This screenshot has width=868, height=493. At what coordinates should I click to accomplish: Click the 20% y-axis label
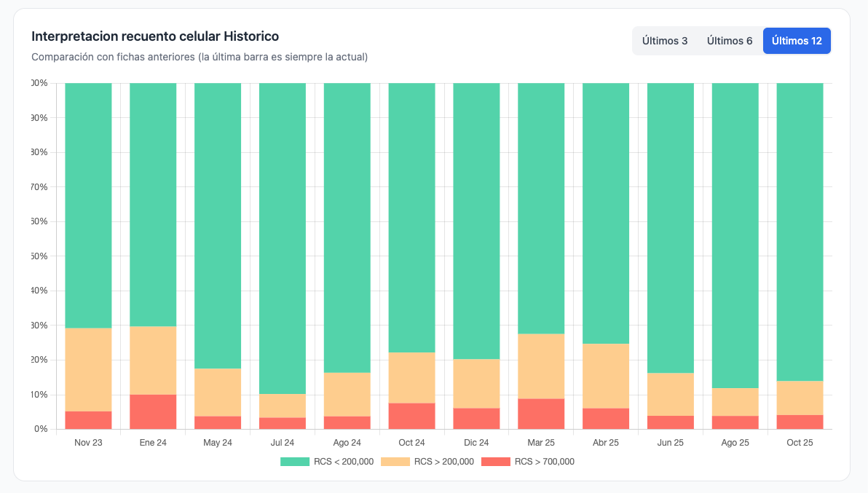click(40, 360)
